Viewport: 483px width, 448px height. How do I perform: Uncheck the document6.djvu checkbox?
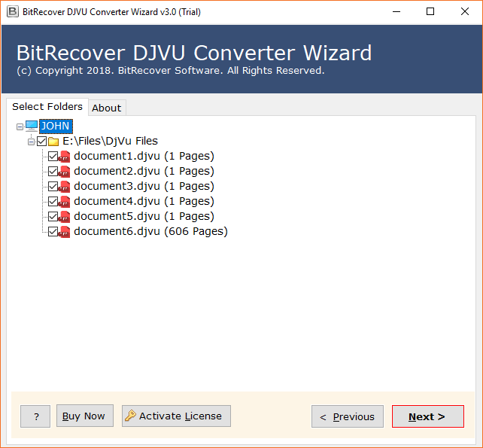click(53, 232)
